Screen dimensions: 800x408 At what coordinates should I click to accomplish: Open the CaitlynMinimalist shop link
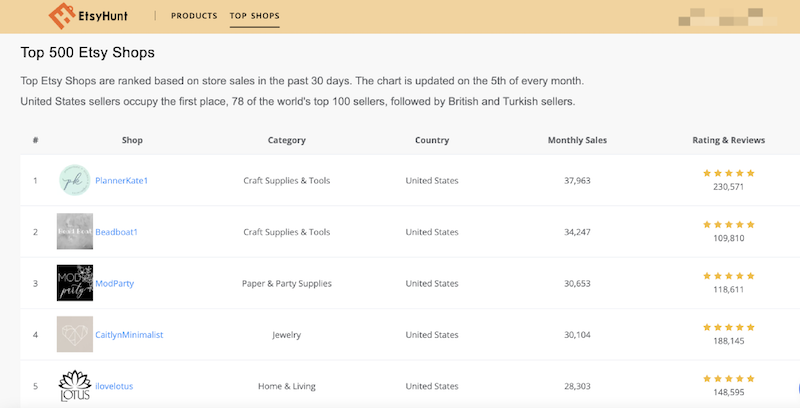click(x=129, y=335)
